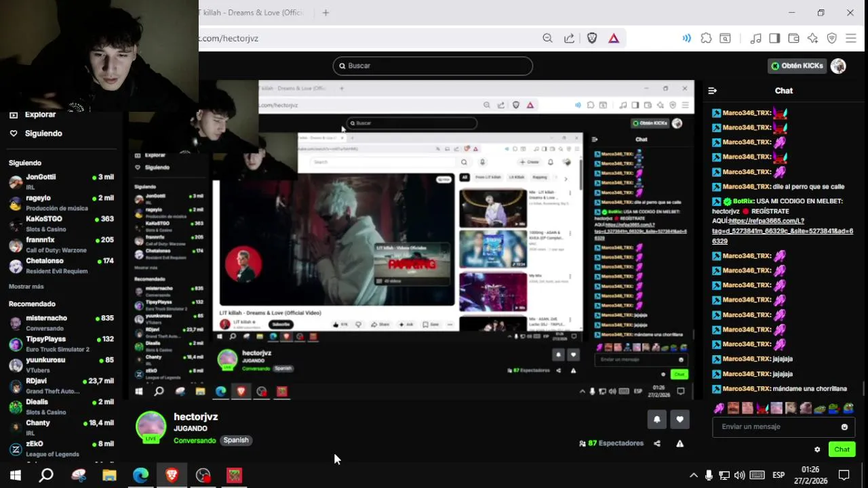Toggle follow heart button
Image resolution: width=868 pixels, height=488 pixels.
click(x=679, y=420)
